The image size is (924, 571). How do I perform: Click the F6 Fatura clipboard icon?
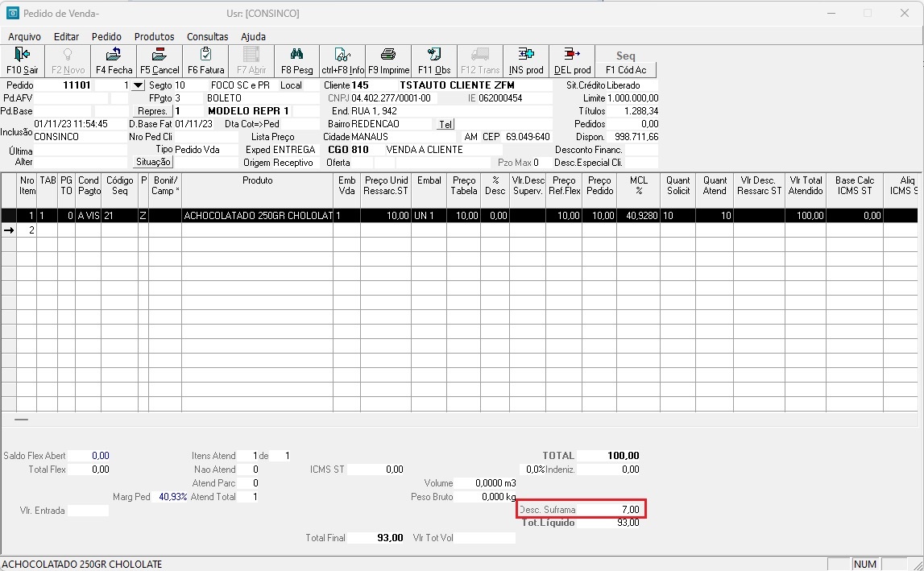tap(205, 61)
